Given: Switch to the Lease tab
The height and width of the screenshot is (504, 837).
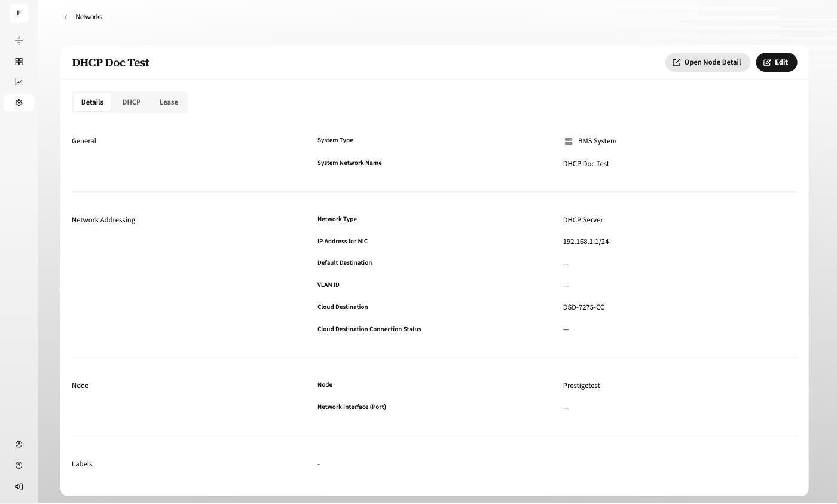Looking at the screenshot, I should (x=169, y=102).
